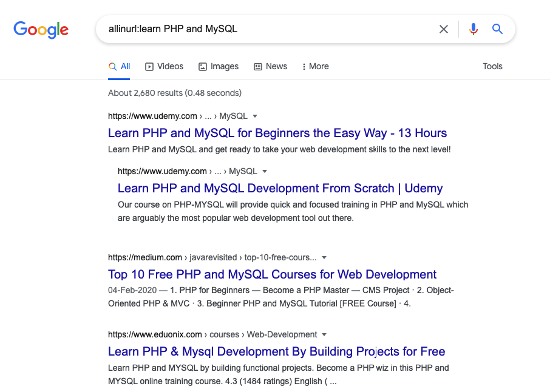Click medium.com javarevisited breadcrumb URL
The image size is (550, 392).
tap(212, 257)
